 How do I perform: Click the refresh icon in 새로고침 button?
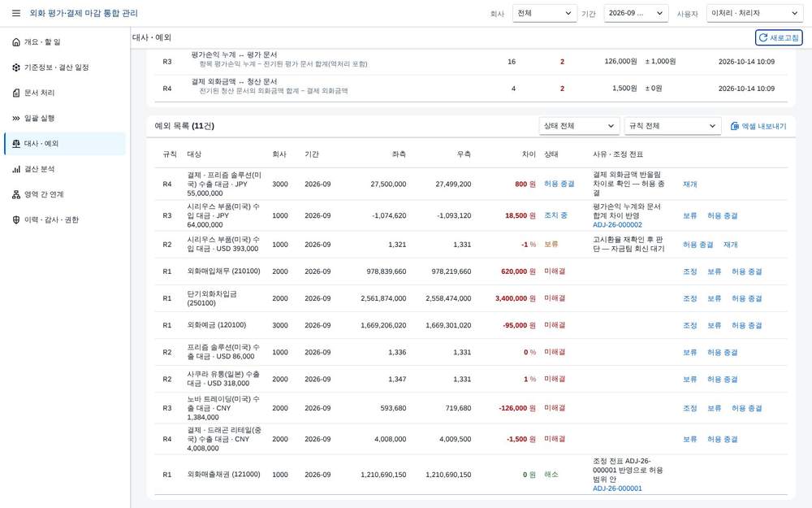[x=762, y=38]
